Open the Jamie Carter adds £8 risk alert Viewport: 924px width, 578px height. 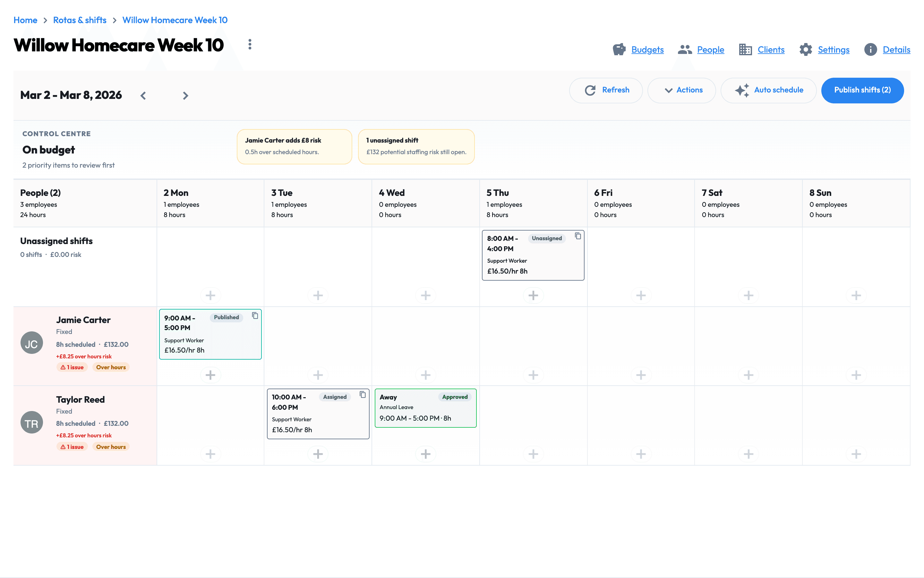pyautogui.click(x=295, y=146)
